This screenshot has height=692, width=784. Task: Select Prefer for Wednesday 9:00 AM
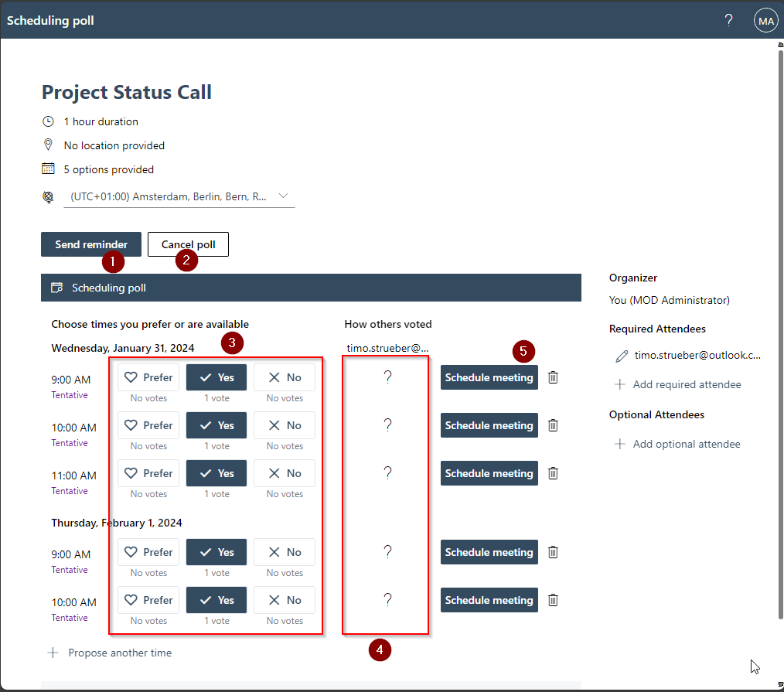148,377
